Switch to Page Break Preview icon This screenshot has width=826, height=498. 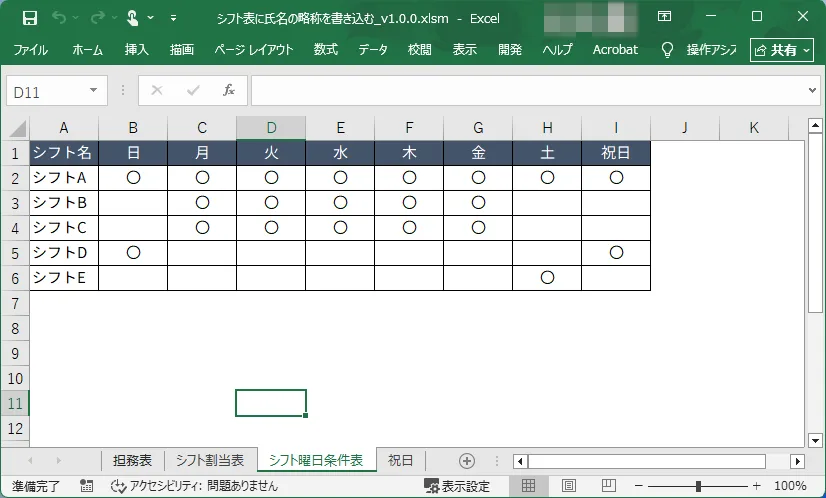608,485
